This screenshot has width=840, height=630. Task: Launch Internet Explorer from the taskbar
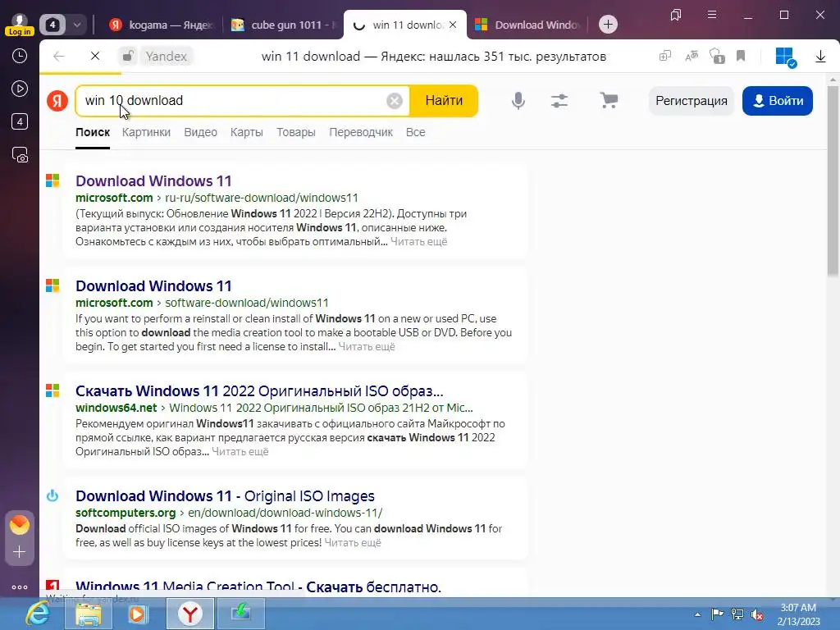(38, 614)
